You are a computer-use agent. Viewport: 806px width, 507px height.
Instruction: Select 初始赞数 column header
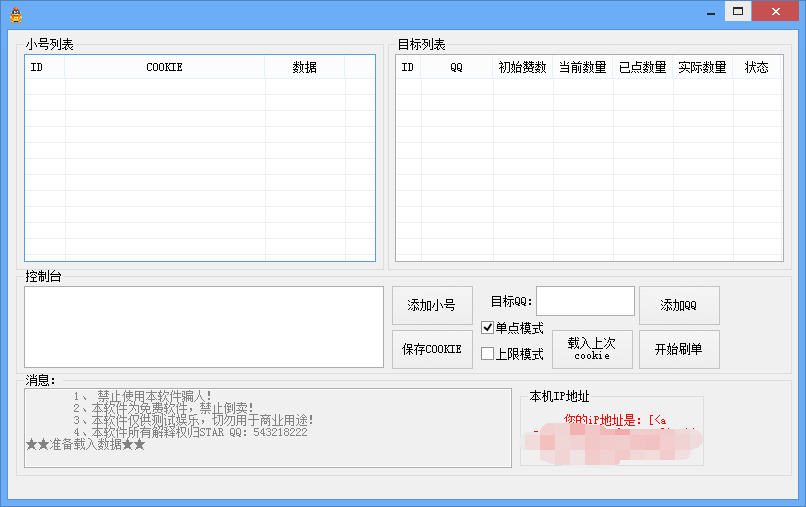(522, 67)
